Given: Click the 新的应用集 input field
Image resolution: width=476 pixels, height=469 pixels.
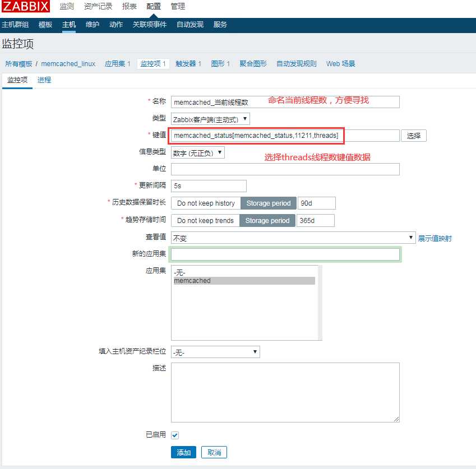Looking at the screenshot, I should tap(285, 254).
